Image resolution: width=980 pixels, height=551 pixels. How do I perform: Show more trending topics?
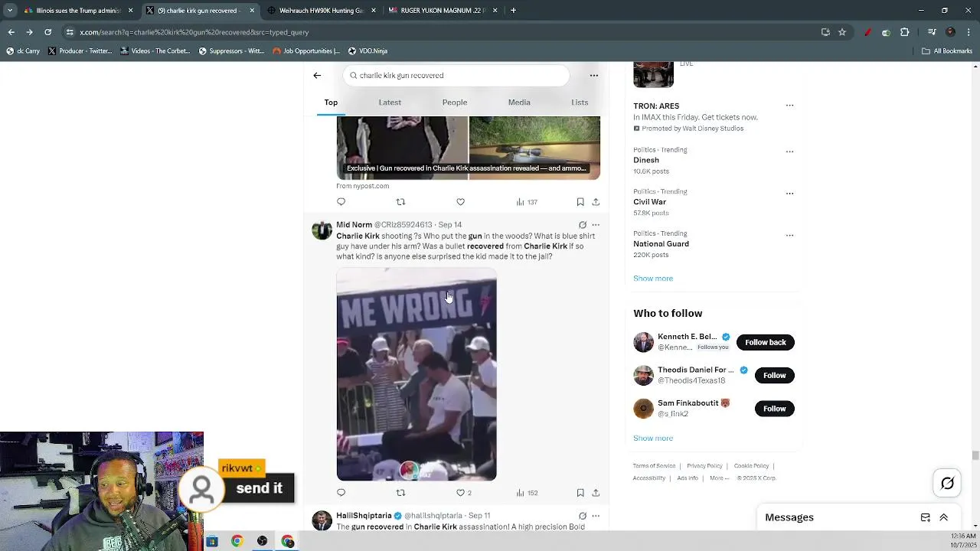653,279
